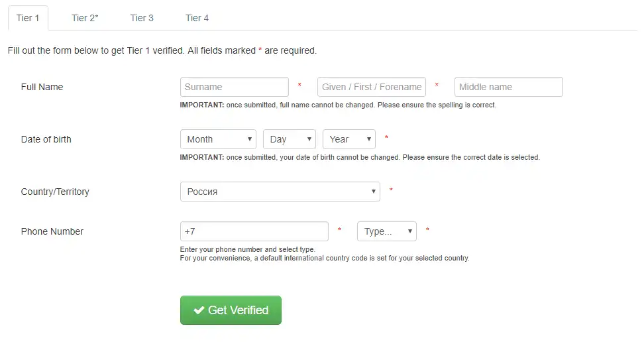This screenshot has width=644, height=350.
Task: Open the Year dropdown list
Action: point(349,139)
